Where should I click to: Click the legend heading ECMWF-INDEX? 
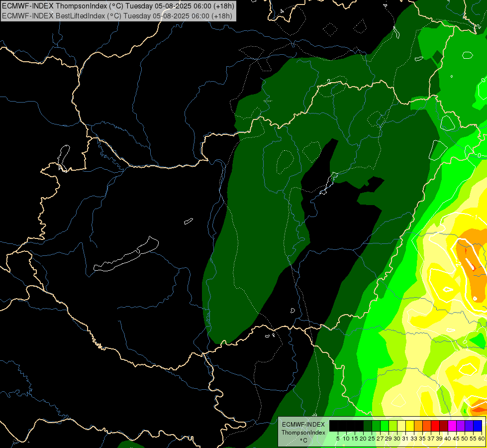click(303, 425)
